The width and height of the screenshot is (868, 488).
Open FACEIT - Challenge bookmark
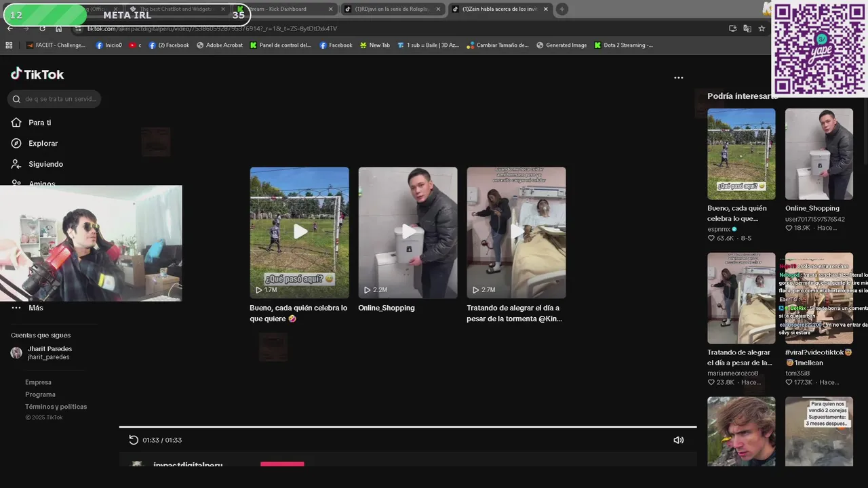tap(56, 45)
